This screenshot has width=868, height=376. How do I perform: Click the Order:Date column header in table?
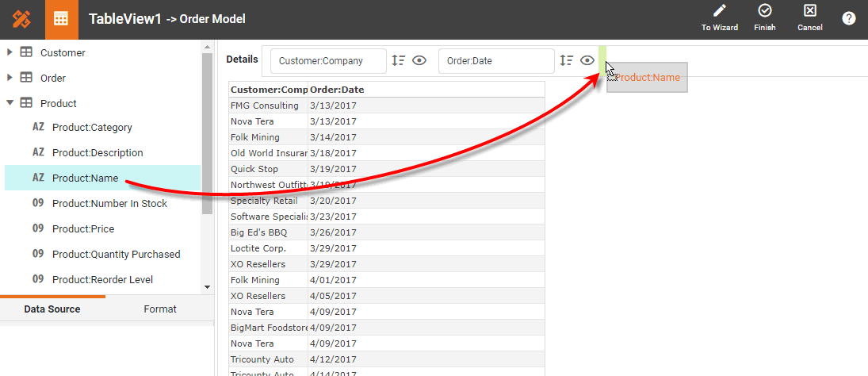click(337, 90)
